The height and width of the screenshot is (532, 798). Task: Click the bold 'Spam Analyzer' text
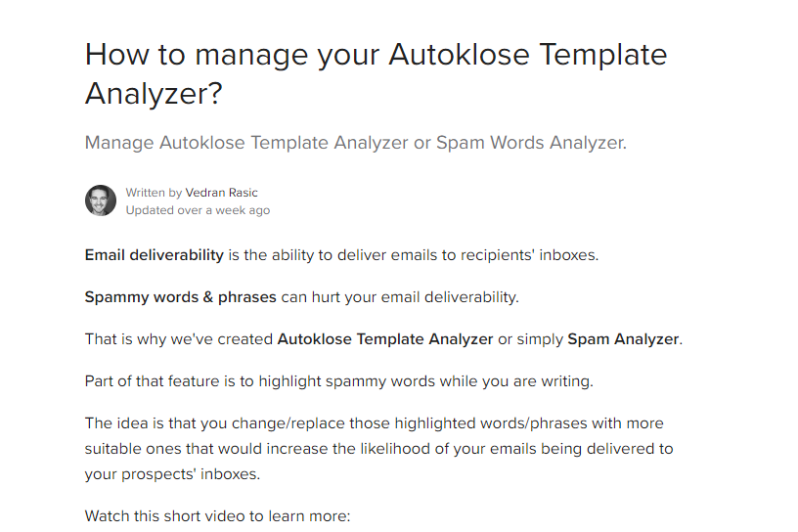click(x=623, y=339)
